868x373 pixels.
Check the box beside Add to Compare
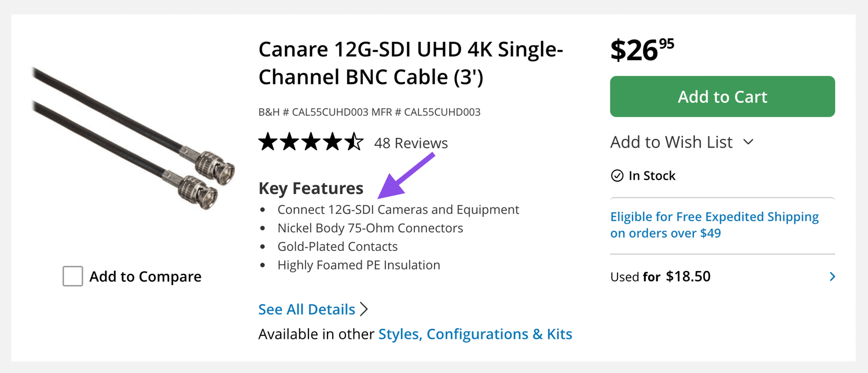(72, 276)
